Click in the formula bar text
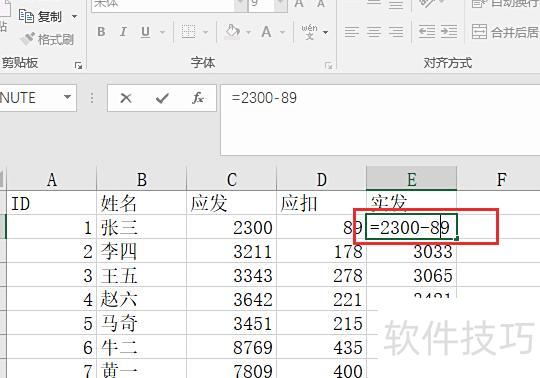The height and width of the screenshot is (378, 540). (x=264, y=98)
